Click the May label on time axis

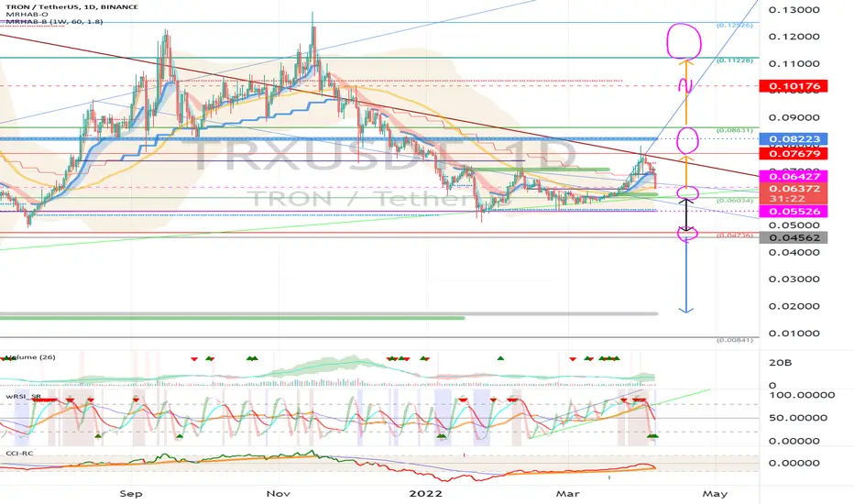click(x=715, y=494)
